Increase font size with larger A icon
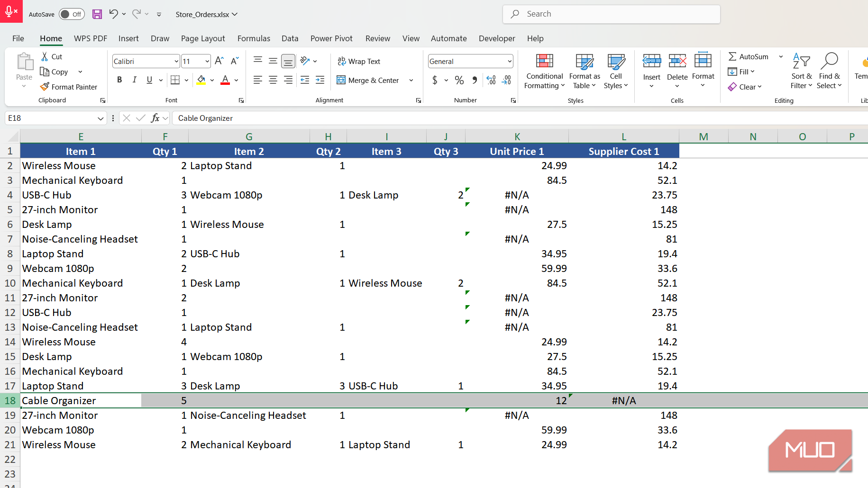The height and width of the screenshot is (488, 868). [219, 61]
